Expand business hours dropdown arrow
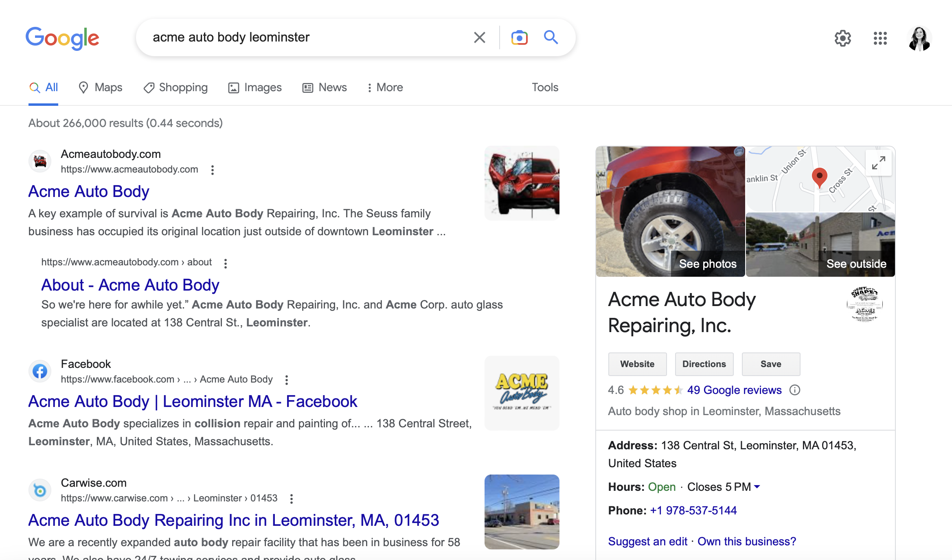This screenshot has width=952, height=560. (757, 487)
